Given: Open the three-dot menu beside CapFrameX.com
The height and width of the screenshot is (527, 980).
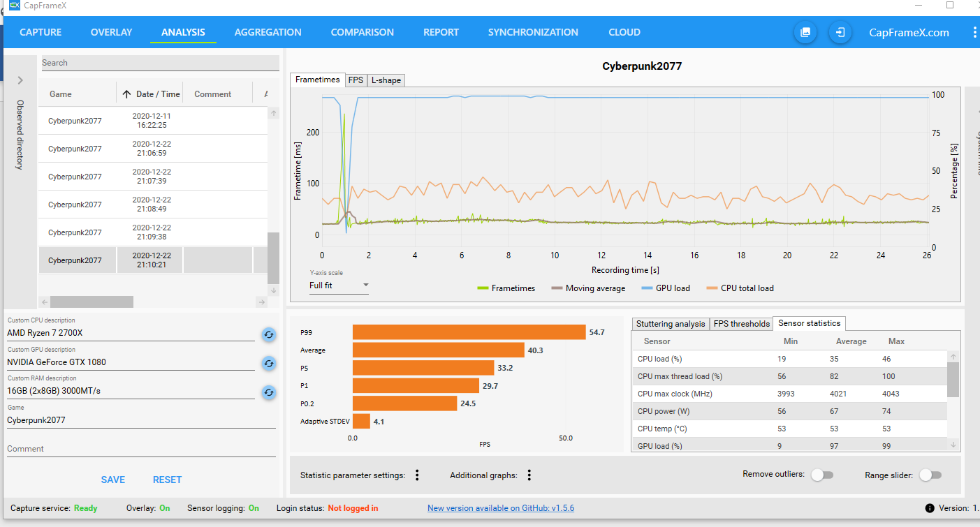Looking at the screenshot, I should tap(974, 32).
